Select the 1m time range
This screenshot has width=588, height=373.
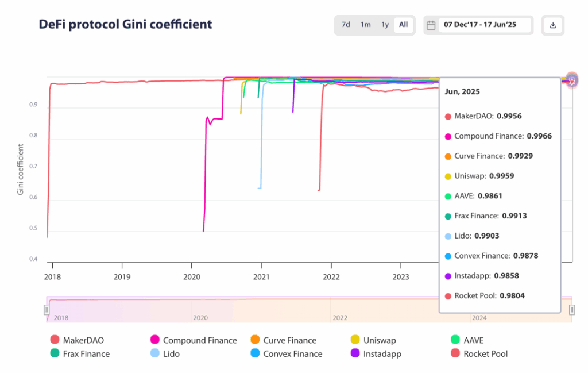tap(366, 25)
